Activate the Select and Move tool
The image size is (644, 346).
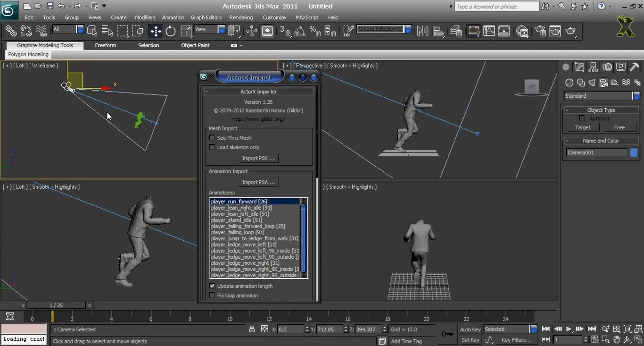(x=156, y=31)
